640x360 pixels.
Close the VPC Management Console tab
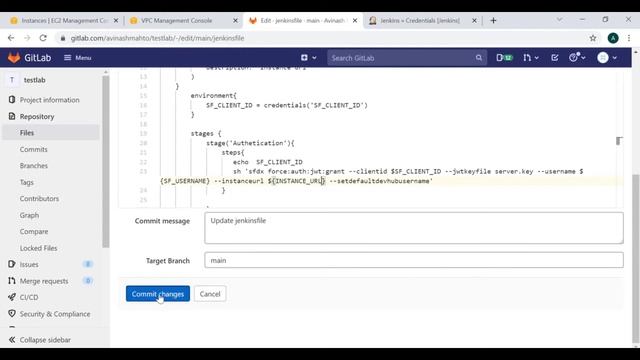(x=235, y=20)
